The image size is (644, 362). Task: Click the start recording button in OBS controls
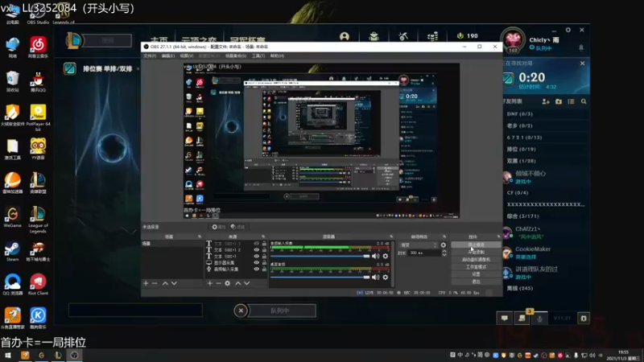[476, 252]
